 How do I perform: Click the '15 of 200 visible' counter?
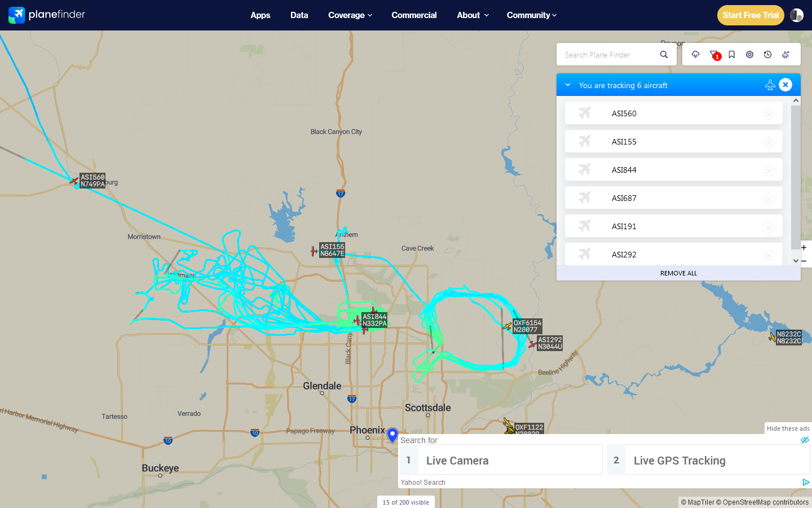pos(406,502)
